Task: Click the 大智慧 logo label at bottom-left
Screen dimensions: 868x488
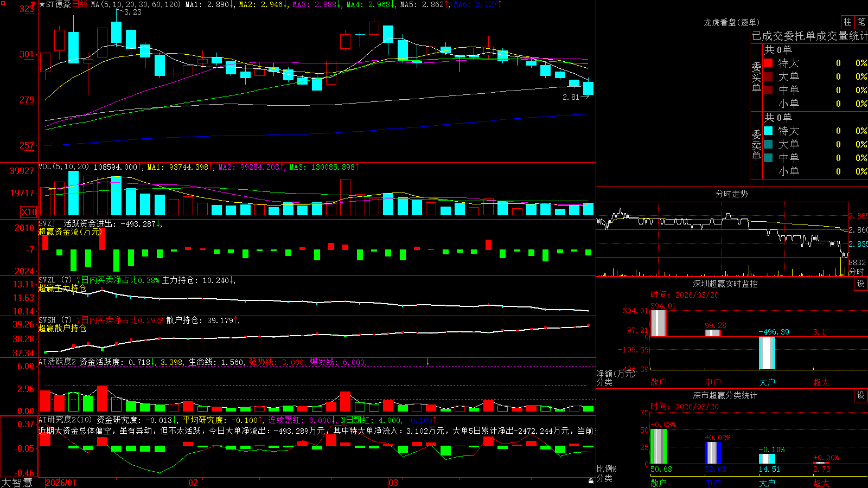Action: click(x=17, y=483)
